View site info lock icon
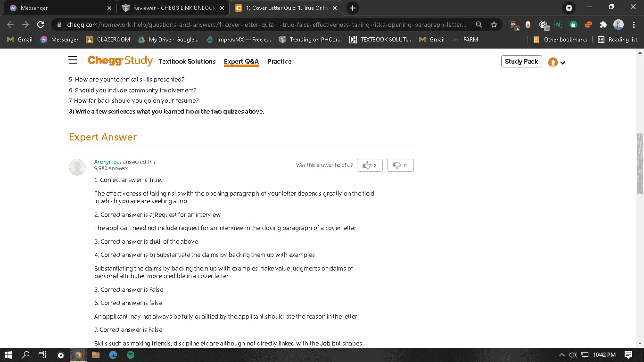 tap(59, 25)
